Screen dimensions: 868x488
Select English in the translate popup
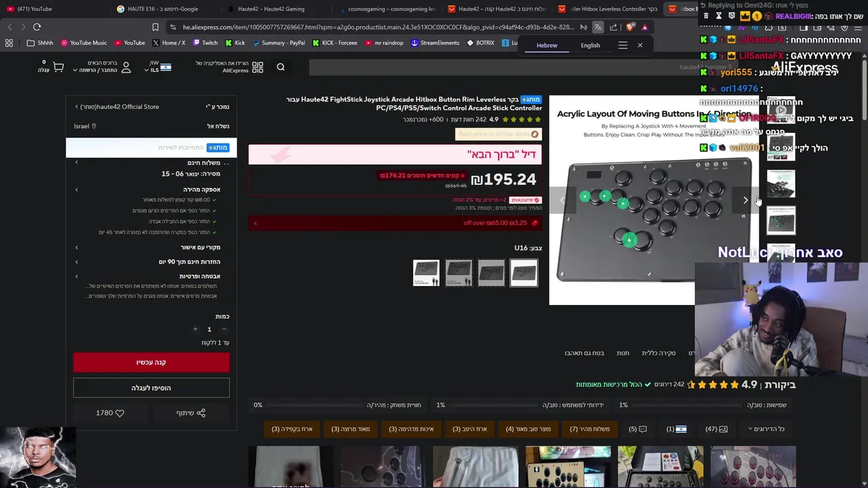coord(590,45)
